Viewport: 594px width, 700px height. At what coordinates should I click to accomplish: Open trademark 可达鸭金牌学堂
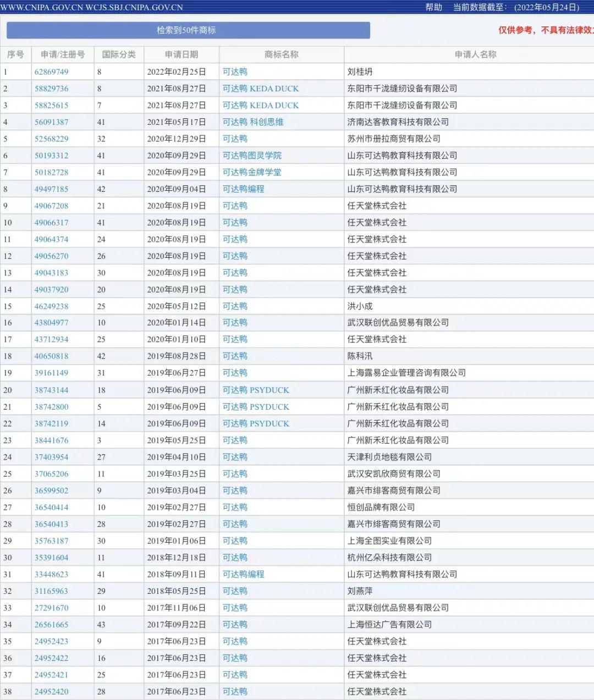[252, 173]
